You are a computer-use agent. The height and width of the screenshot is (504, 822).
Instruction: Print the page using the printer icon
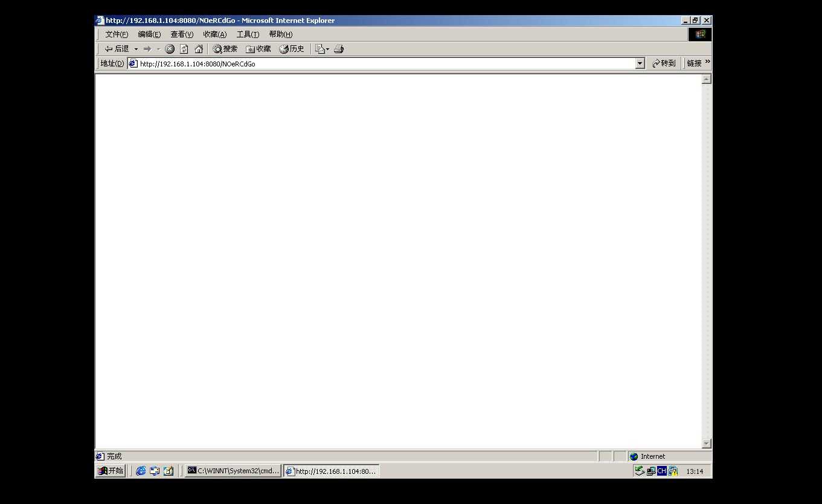click(x=339, y=49)
